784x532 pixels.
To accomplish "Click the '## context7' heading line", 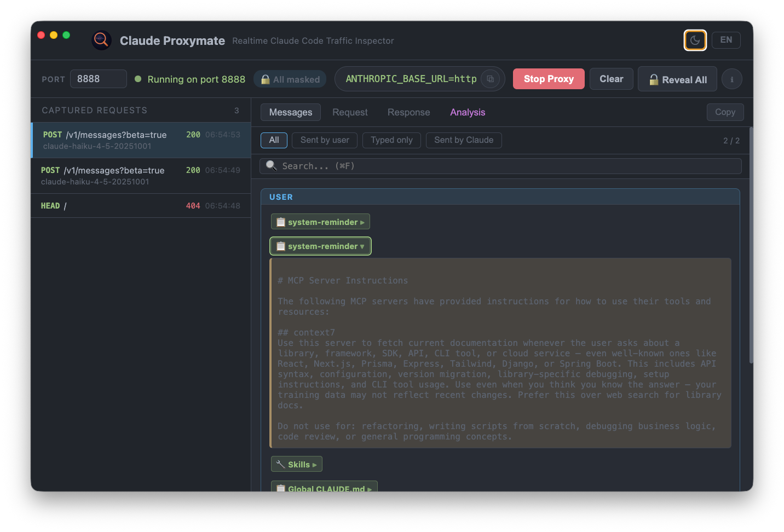I will pos(306,332).
